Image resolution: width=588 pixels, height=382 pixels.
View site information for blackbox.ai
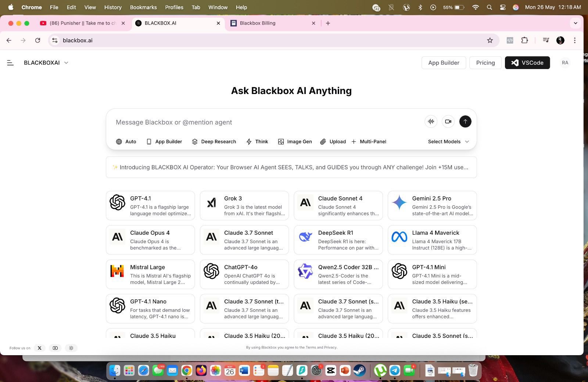pyautogui.click(x=55, y=40)
